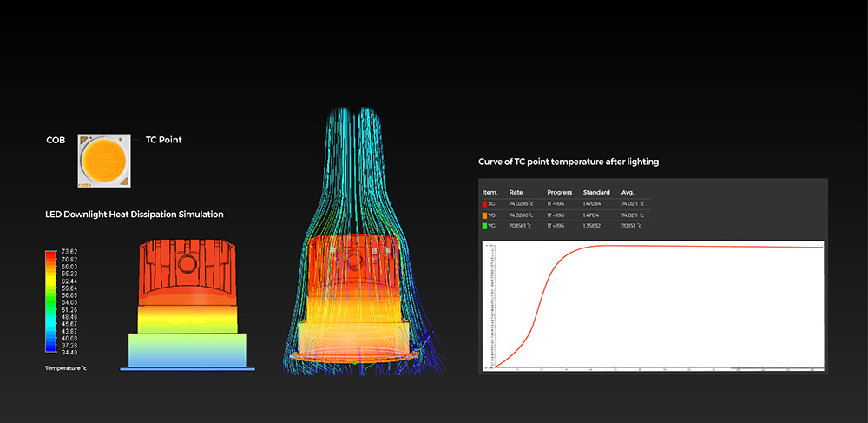Screen dimensions: 868x423
Task: Click the Item column header
Action: [x=489, y=192]
